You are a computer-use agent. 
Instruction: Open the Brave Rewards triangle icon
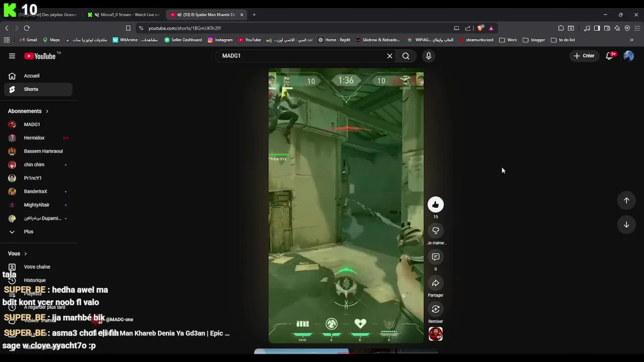[x=491, y=28]
